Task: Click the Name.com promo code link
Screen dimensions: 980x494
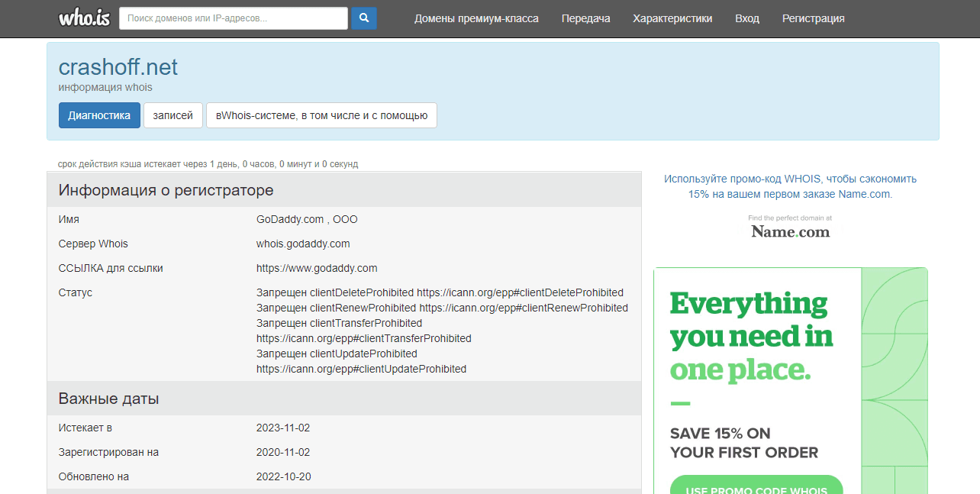Action: point(790,186)
